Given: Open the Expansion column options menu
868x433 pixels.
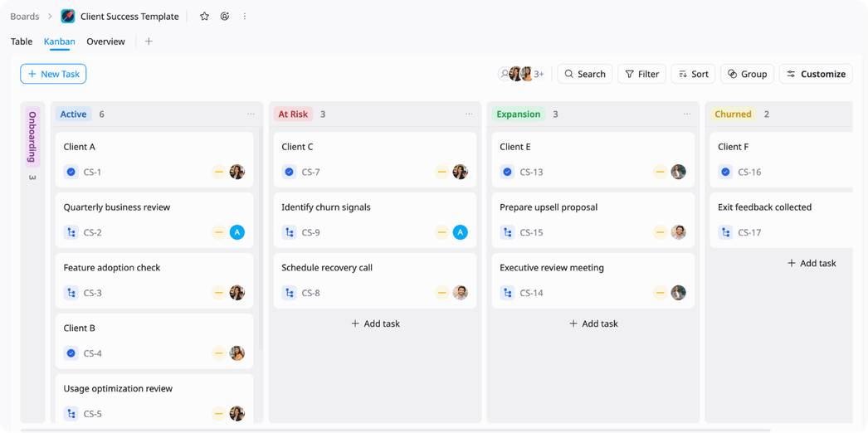Looking at the screenshot, I should 688,114.
